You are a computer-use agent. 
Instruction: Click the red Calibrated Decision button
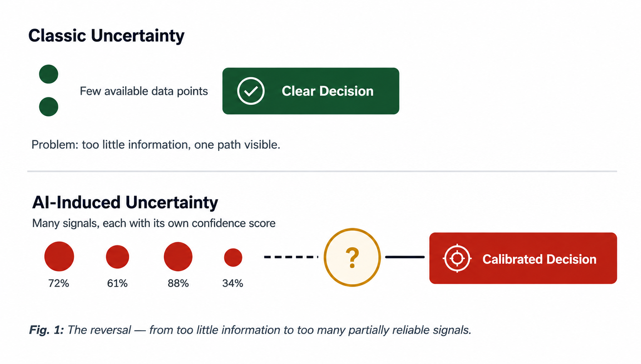[523, 258]
